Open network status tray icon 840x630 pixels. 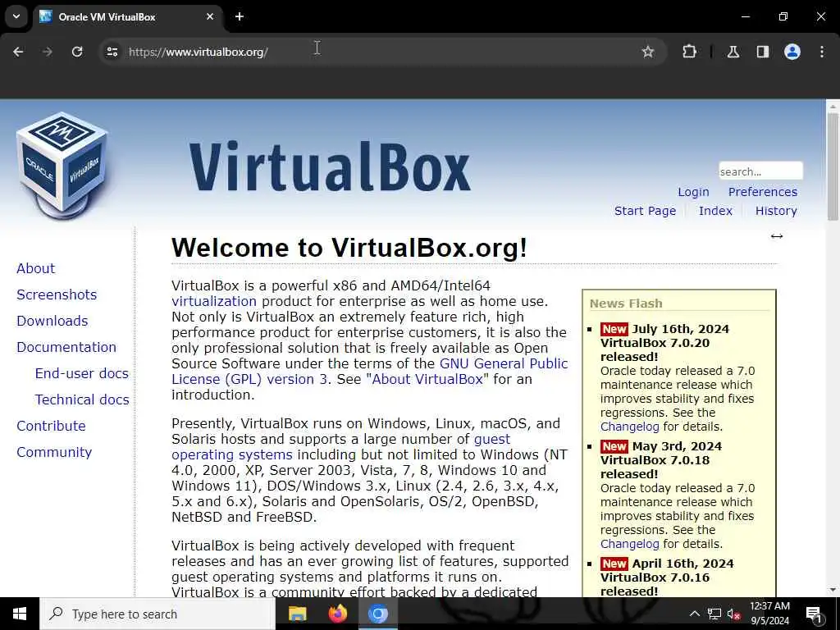point(714,614)
